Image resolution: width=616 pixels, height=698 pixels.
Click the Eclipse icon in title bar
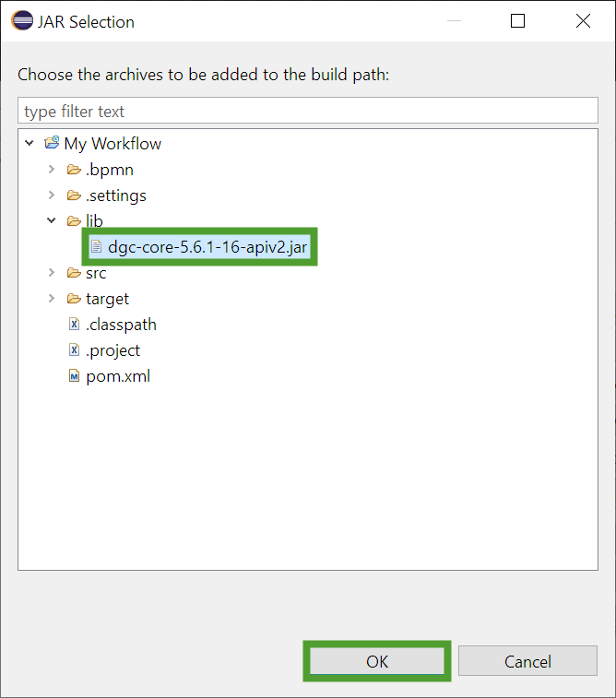point(22,21)
